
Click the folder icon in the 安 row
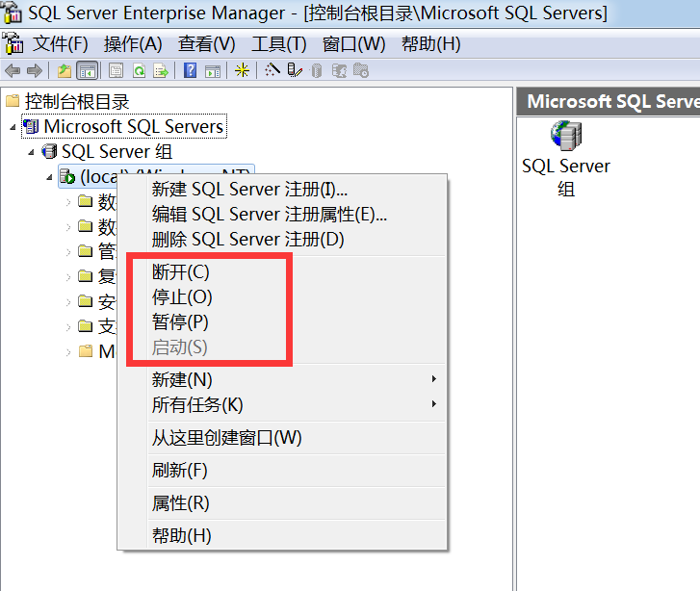coord(85,301)
